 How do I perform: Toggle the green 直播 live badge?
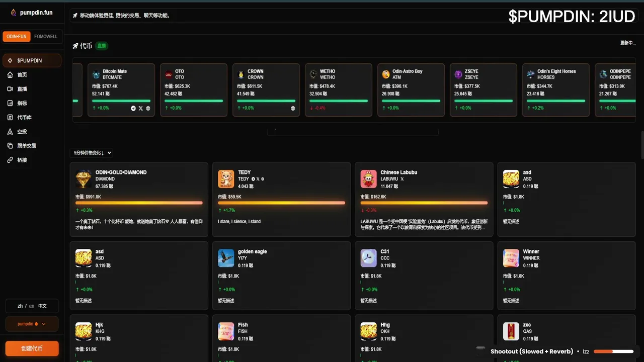point(102,46)
